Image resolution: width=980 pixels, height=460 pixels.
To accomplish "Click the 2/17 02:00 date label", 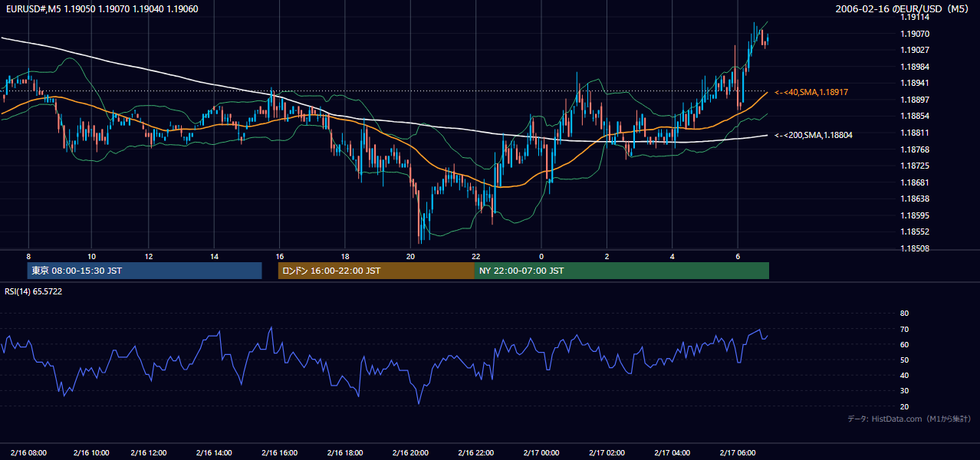I will pos(606,452).
